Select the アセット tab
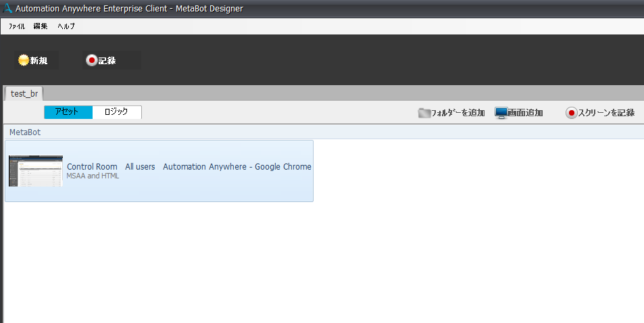This screenshot has height=323, width=644. tap(68, 111)
